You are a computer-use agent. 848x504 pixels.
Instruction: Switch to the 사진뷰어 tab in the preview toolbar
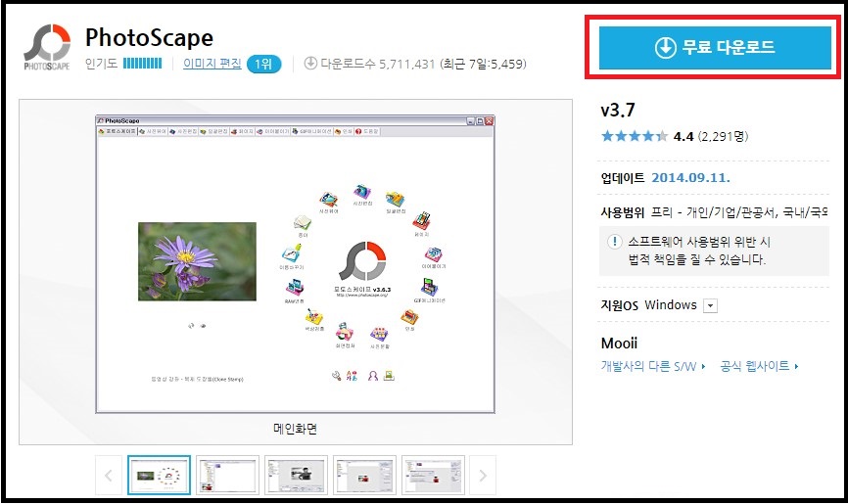coord(153,131)
